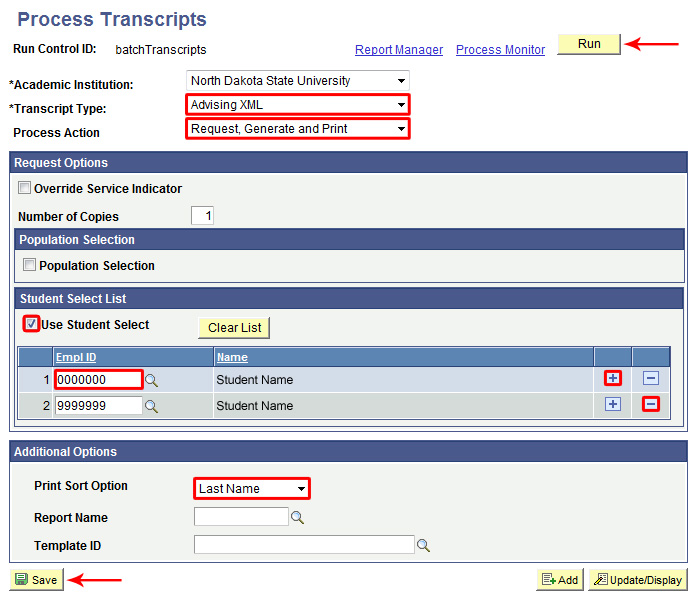Screen dimensions: 698x600
Task: Add row using plus icon in row 2
Action: coord(613,404)
